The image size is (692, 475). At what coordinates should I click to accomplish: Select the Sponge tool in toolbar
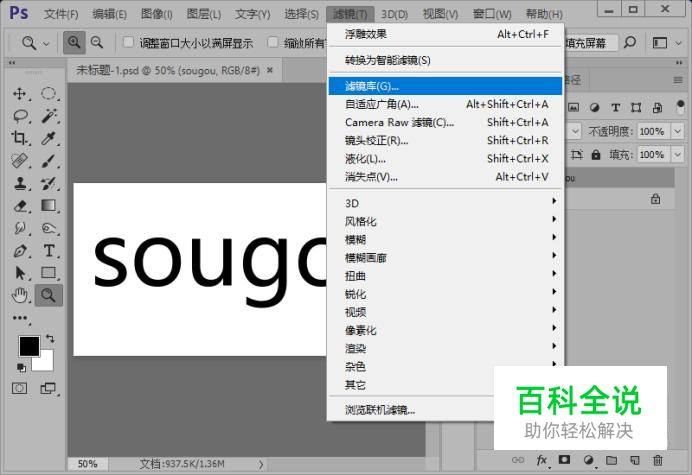click(48, 228)
